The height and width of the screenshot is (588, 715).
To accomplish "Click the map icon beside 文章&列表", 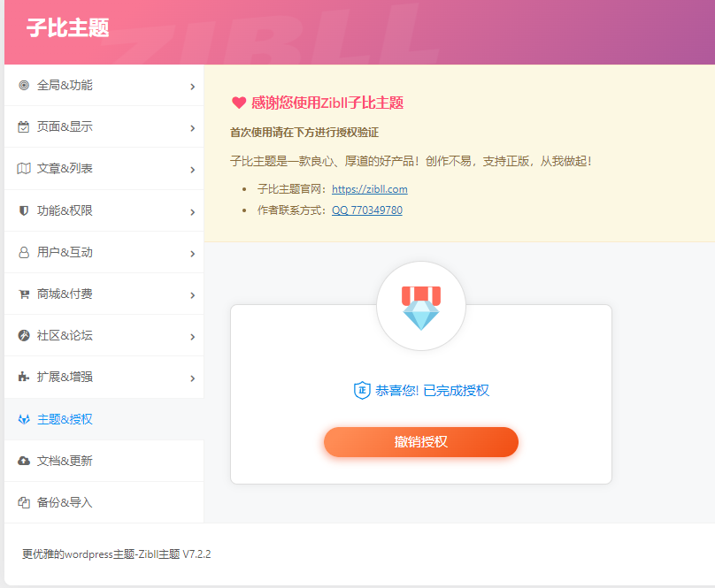I will (24, 169).
